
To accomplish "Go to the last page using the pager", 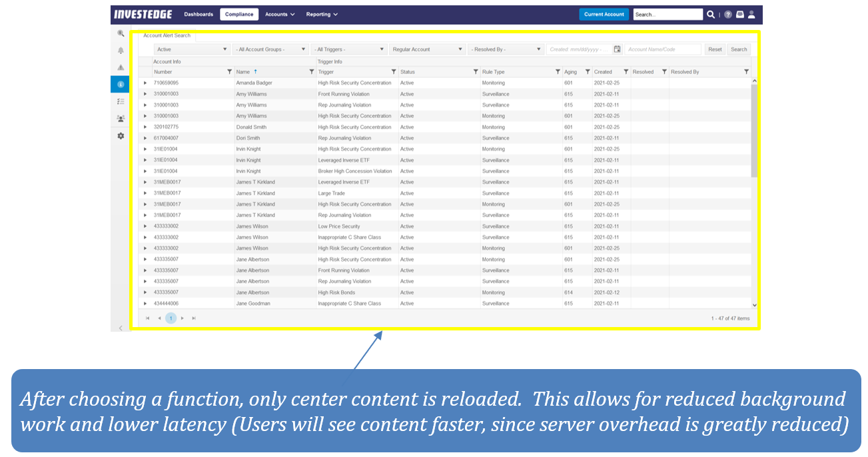I will pyautogui.click(x=194, y=318).
